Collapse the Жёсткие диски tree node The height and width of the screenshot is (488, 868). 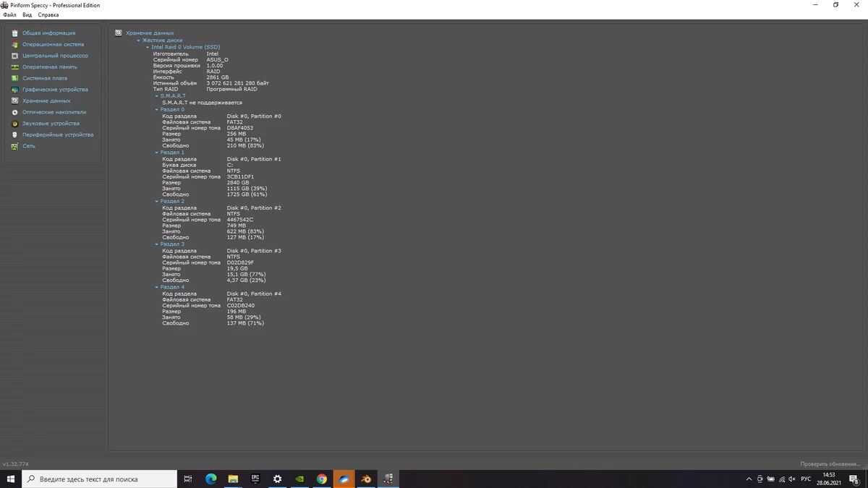139,40
